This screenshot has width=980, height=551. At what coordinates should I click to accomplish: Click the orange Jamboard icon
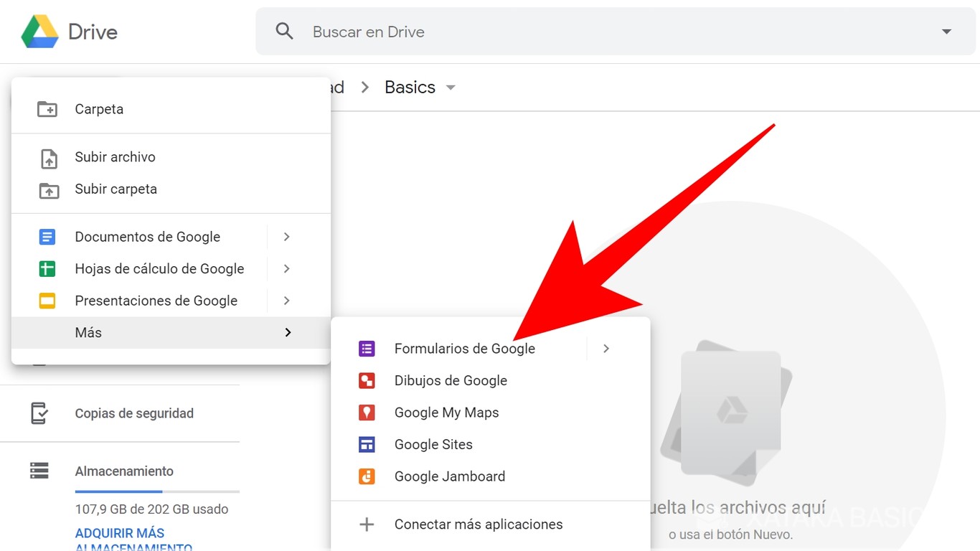pos(367,476)
